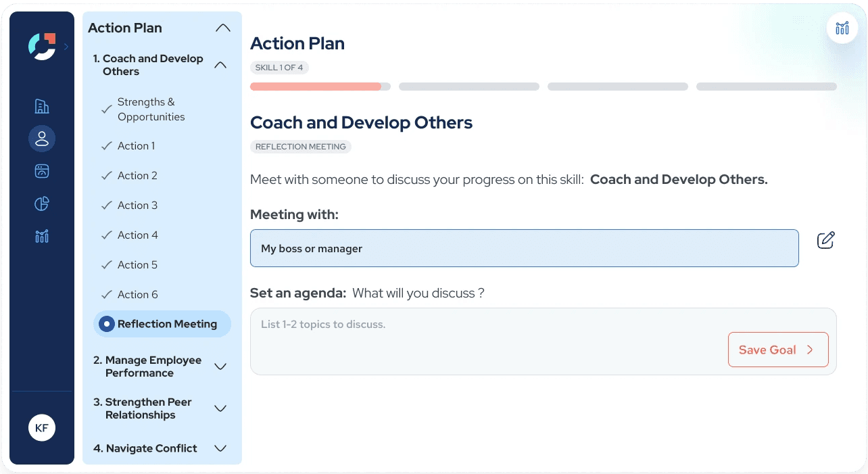This screenshot has width=868, height=474.
Task: Click the top-right chart analytics button
Action: [842, 28]
